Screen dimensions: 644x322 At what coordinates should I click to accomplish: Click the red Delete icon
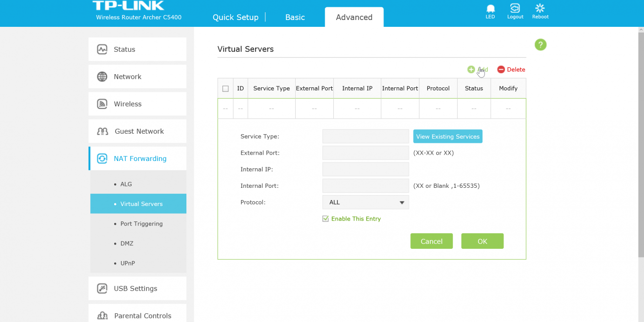tap(501, 70)
